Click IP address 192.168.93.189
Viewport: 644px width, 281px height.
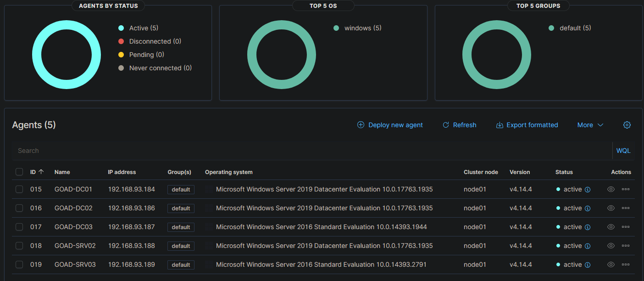pos(132,264)
